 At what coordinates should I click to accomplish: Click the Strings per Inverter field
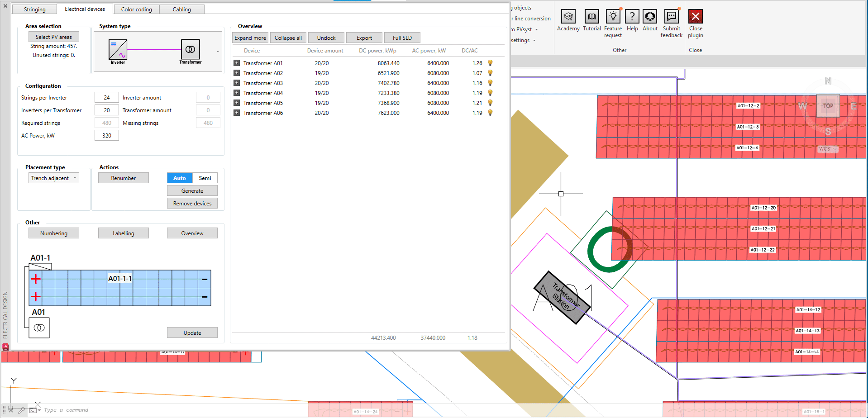click(107, 97)
